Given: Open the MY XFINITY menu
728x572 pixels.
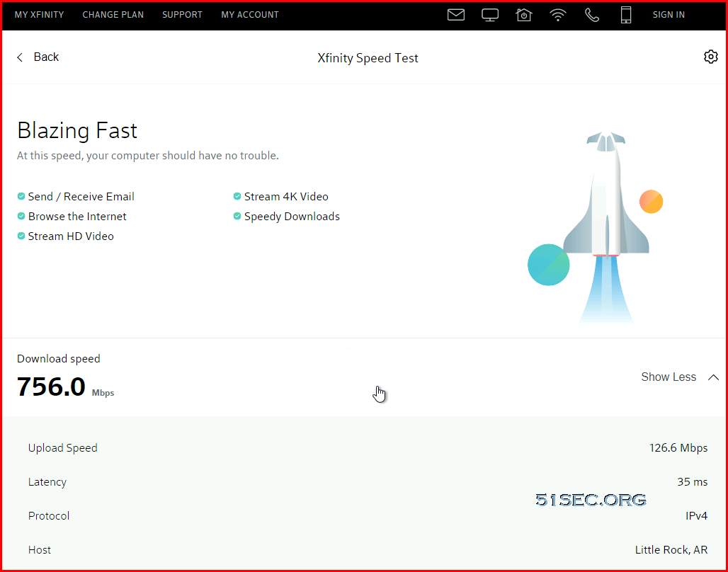Looking at the screenshot, I should pos(39,15).
